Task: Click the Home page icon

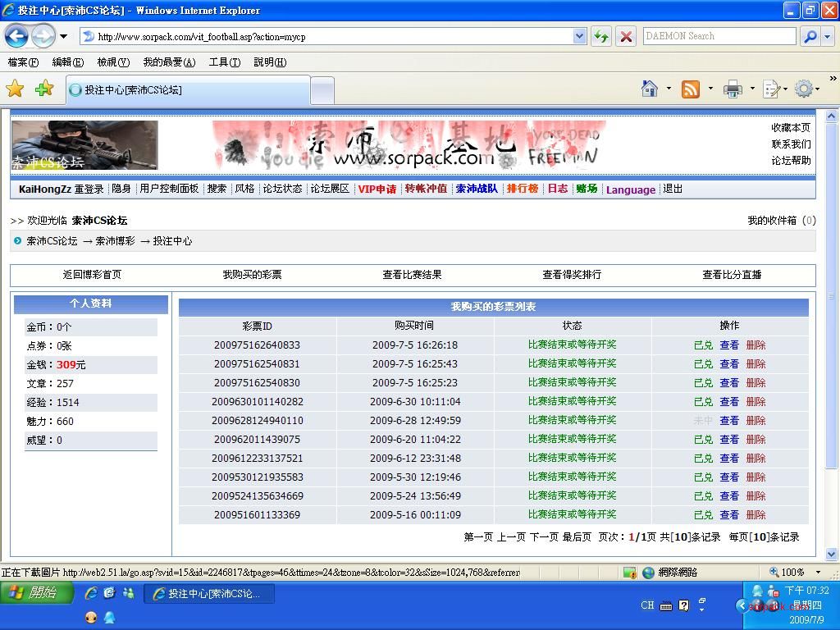Action: point(650,89)
